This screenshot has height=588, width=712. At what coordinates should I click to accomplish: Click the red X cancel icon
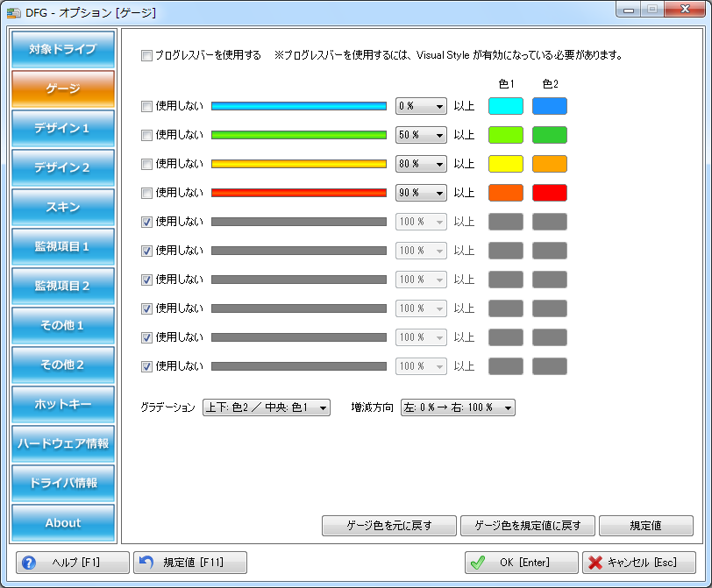(595, 563)
